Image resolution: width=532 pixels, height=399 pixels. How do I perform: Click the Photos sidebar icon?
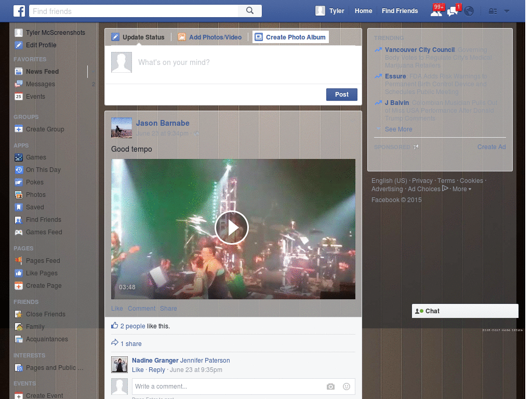click(19, 194)
